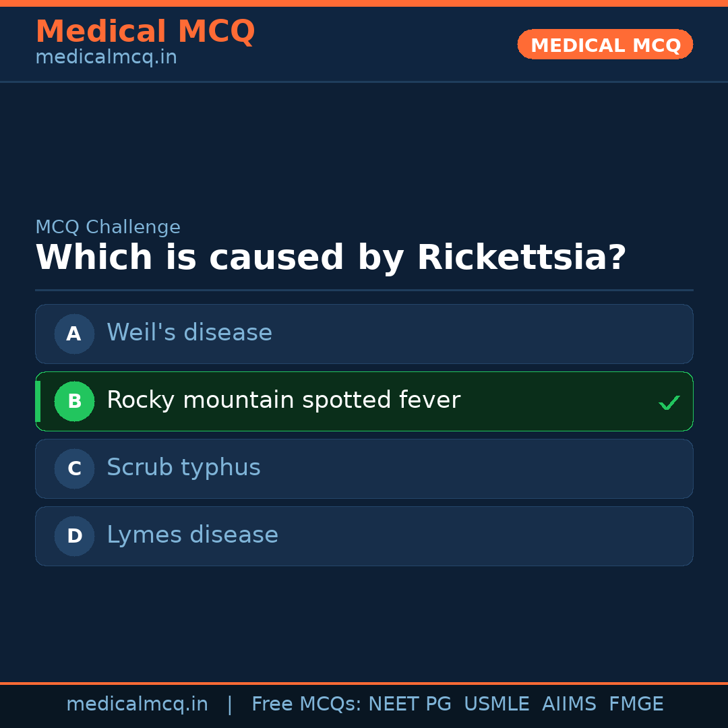Click the "Free MCQs:" footer text
728x728 pixels.
click(x=306, y=704)
